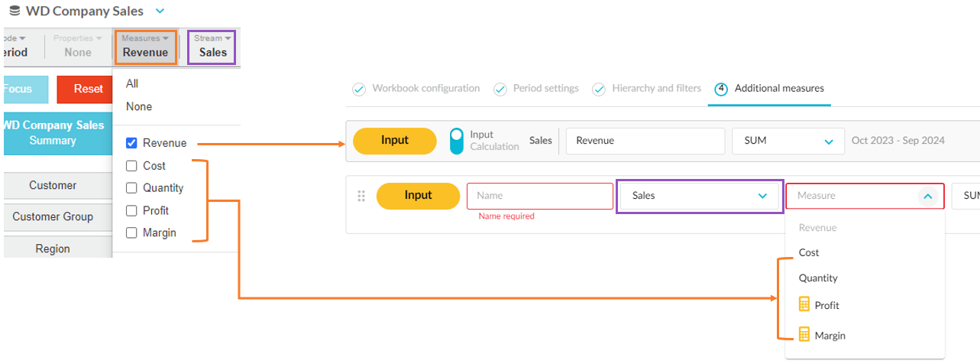This screenshot has width=980, height=364.
Task: Click the calculator icon next to Margin
Action: click(x=804, y=335)
